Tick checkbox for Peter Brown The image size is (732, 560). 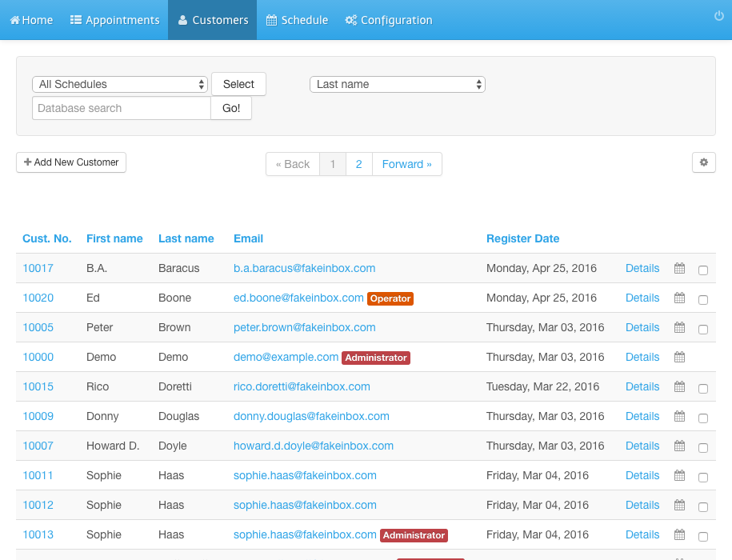pos(703,330)
